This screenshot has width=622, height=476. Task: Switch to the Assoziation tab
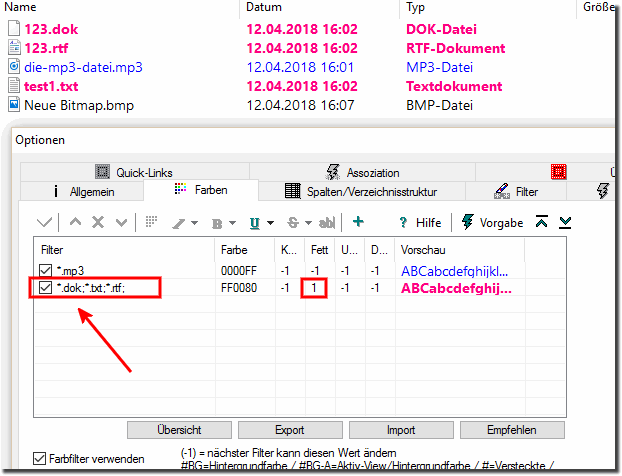point(362,173)
